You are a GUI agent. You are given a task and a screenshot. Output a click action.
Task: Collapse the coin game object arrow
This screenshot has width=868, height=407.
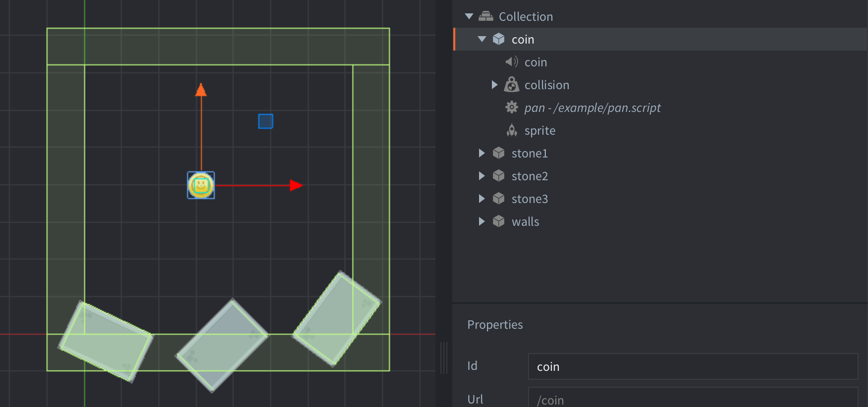(x=482, y=39)
